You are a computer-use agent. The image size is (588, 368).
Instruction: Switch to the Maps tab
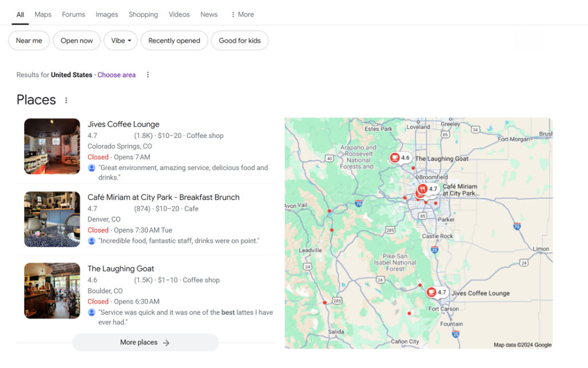(x=42, y=14)
